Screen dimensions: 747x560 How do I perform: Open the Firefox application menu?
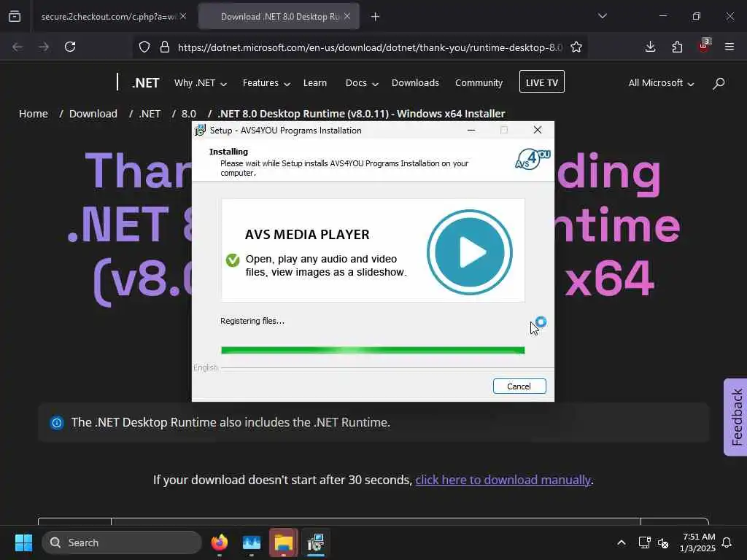point(729,47)
